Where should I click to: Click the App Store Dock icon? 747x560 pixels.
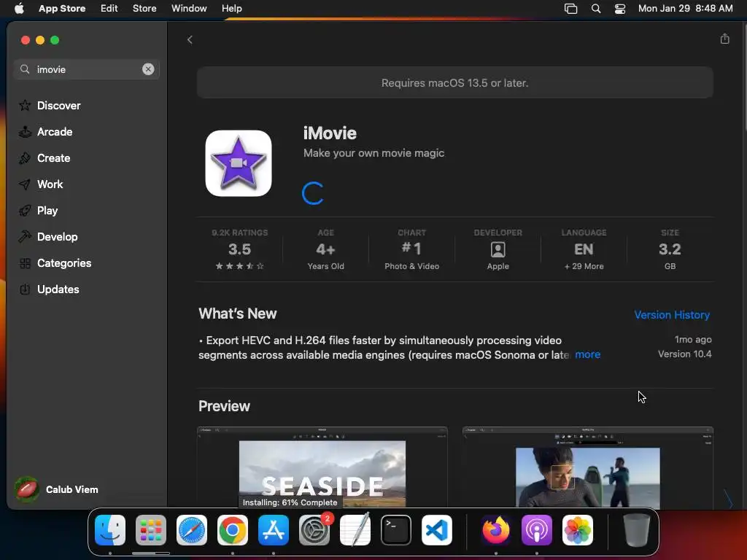click(x=274, y=530)
